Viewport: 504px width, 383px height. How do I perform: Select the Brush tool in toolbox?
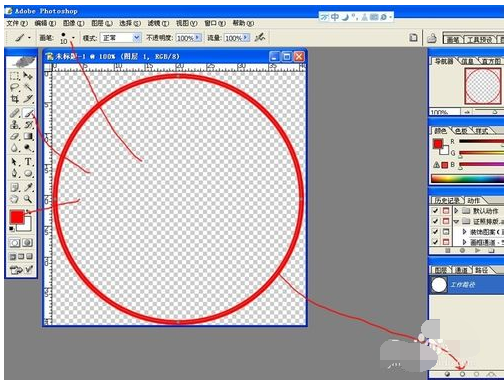click(x=28, y=113)
